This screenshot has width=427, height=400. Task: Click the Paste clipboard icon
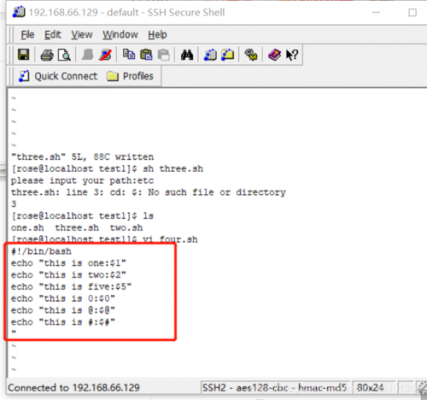[146, 54]
